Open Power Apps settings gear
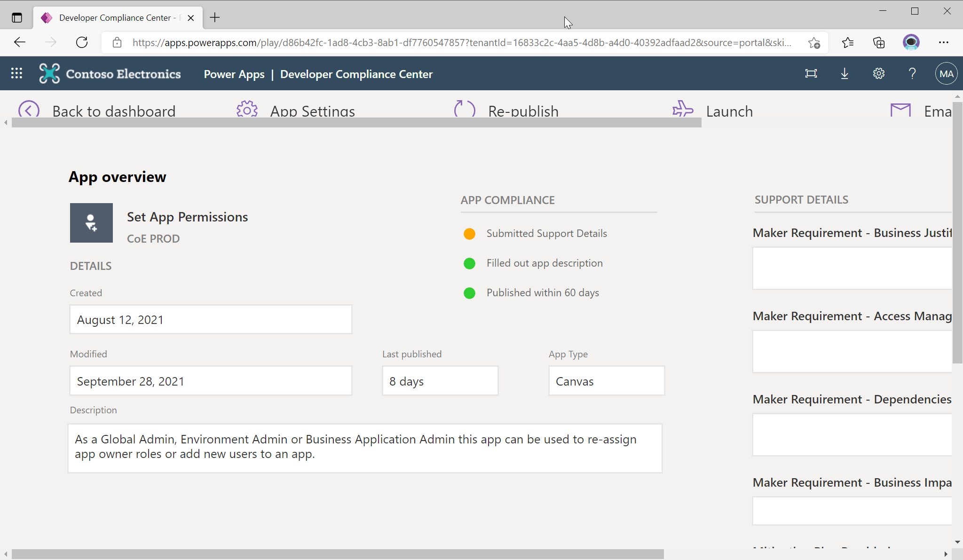 (878, 73)
